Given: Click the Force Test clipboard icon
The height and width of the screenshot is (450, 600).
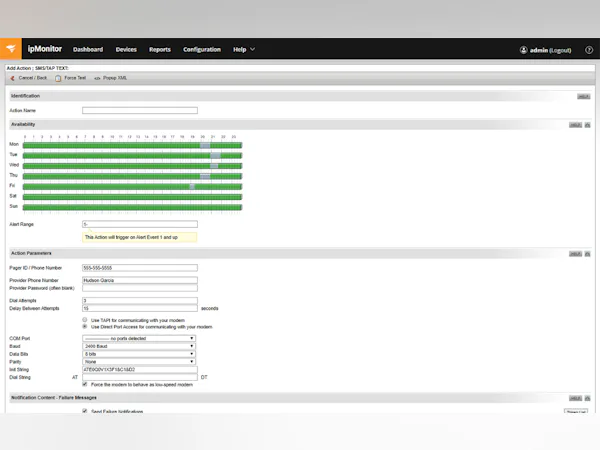Looking at the screenshot, I should coord(58,78).
